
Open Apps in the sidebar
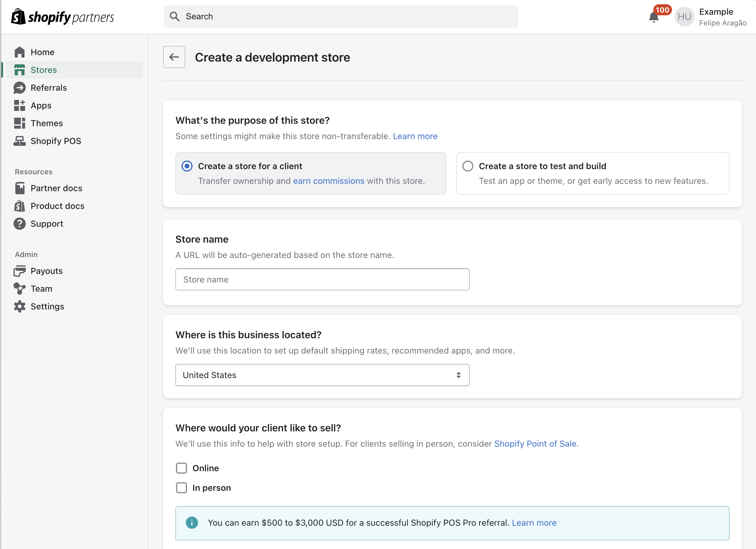tap(74, 106)
